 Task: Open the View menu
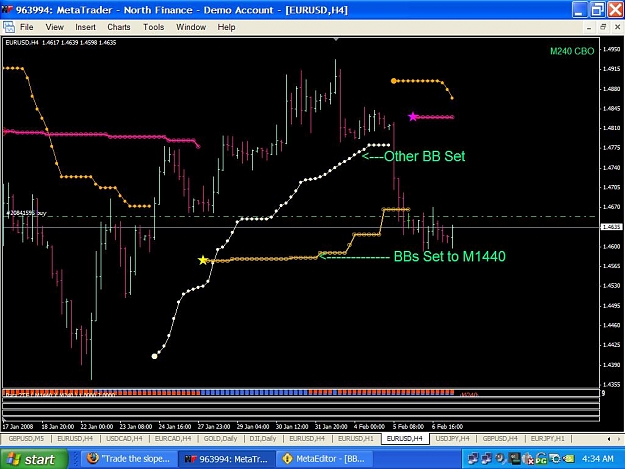[54, 27]
